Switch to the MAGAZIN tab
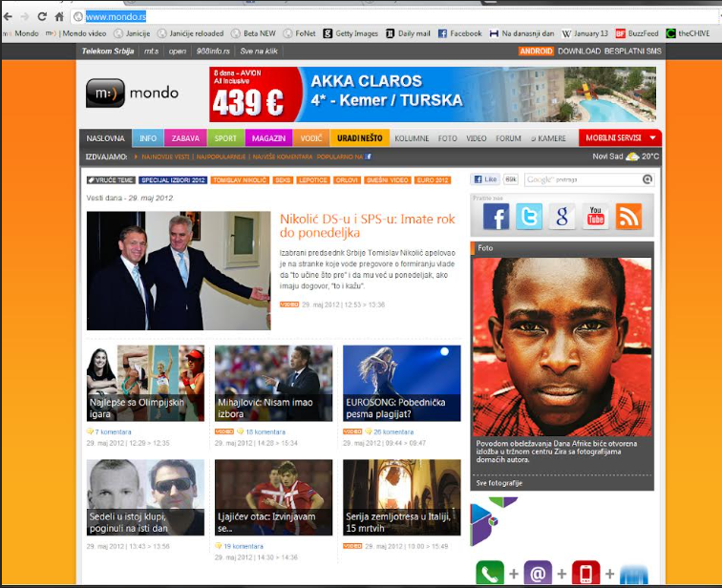This screenshot has height=588, width=722. point(268,138)
